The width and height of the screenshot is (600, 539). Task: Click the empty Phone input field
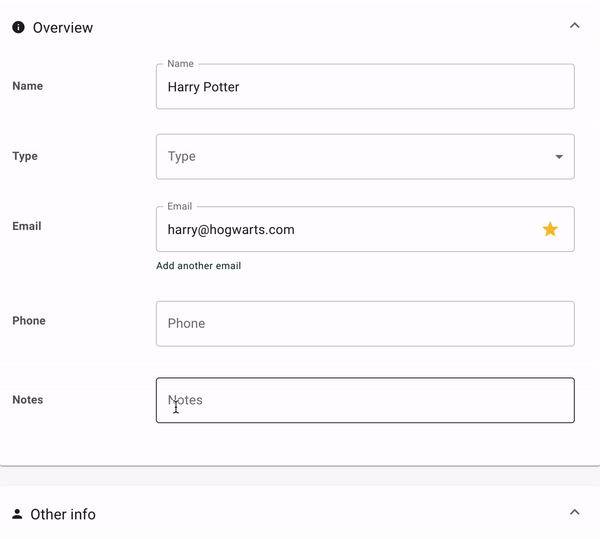coord(365,324)
